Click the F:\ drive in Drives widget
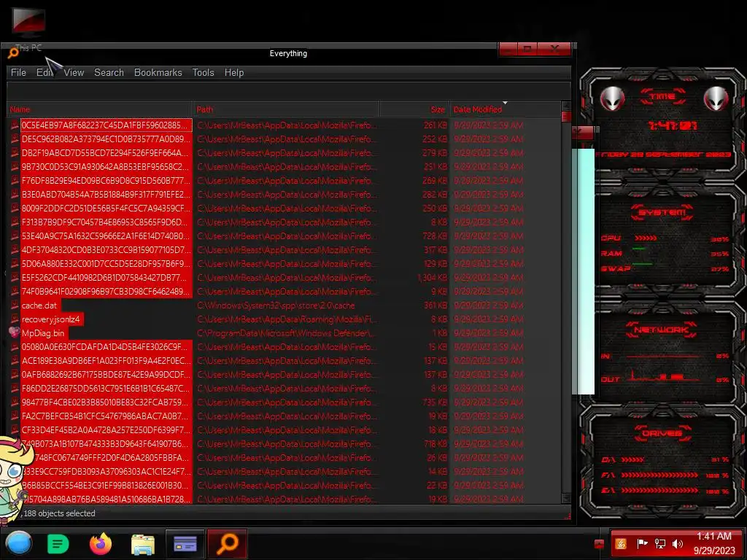The height and width of the screenshot is (560, 747). [x=665, y=475]
